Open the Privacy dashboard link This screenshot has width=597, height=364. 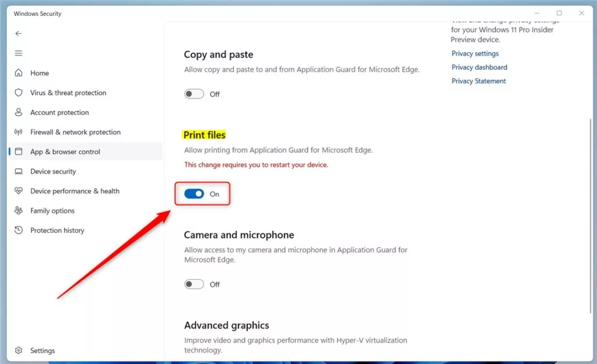479,67
